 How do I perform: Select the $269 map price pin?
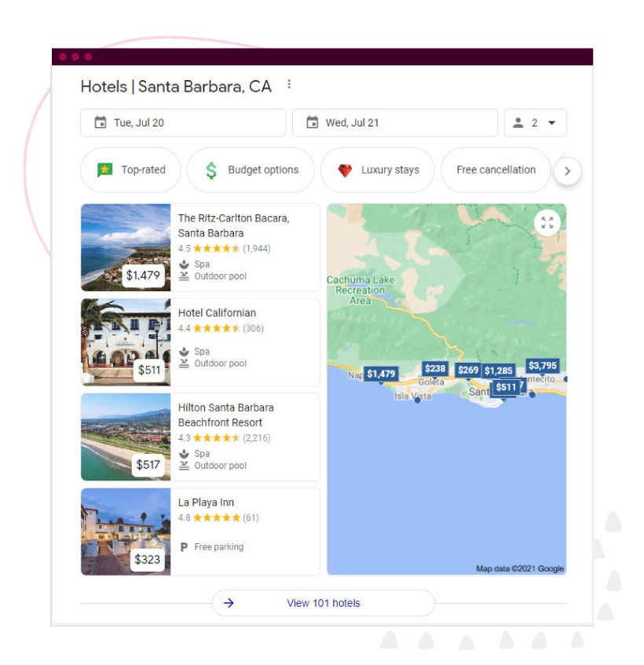(x=467, y=371)
